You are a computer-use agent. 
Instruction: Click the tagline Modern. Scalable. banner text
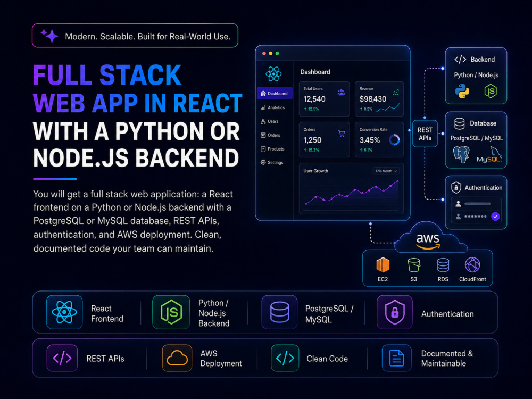(x=147, y=36)
